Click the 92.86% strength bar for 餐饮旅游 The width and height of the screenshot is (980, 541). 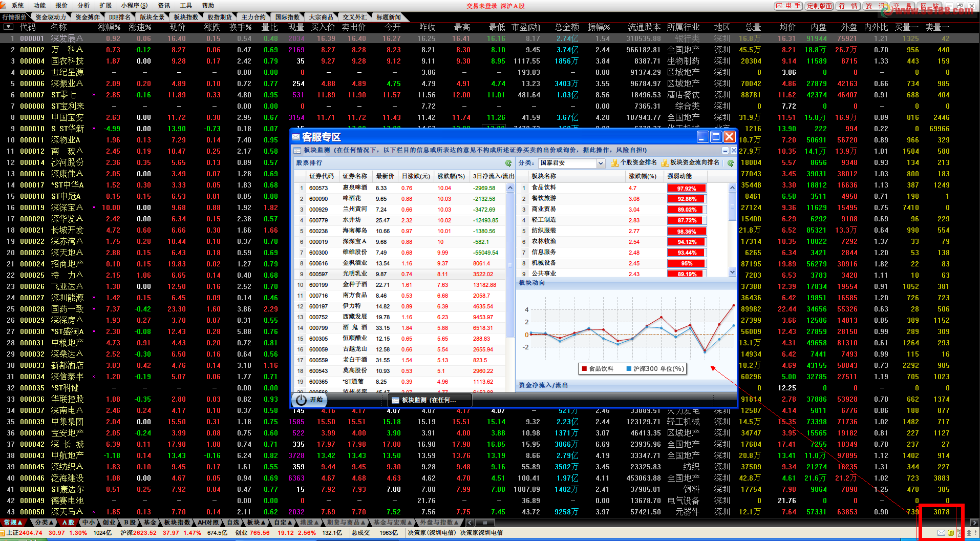pos(687,199)
